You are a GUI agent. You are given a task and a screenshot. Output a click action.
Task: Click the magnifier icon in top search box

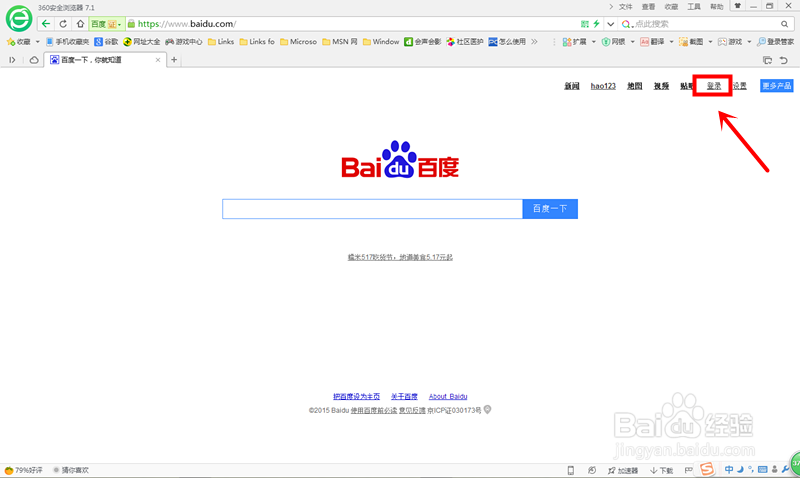(784, 24)
